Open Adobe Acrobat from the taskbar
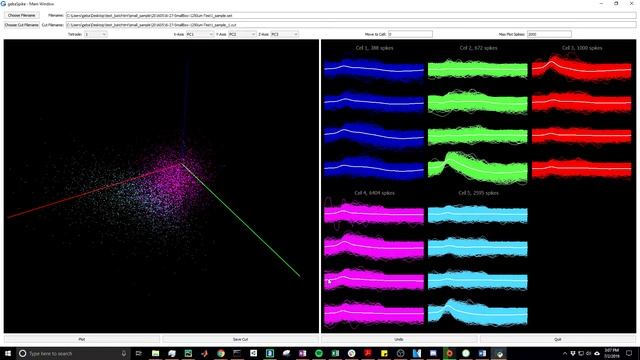640x360 pixels. [368, 353]
